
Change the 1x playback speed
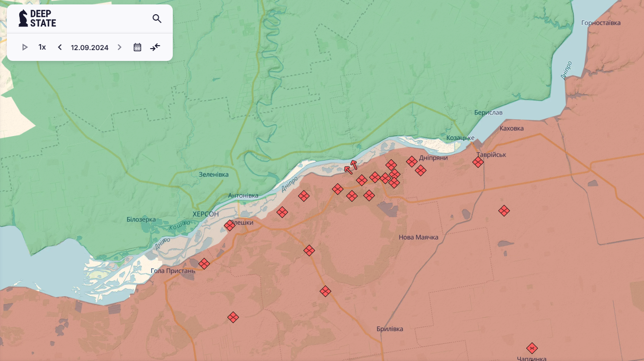tap(42, 47)
